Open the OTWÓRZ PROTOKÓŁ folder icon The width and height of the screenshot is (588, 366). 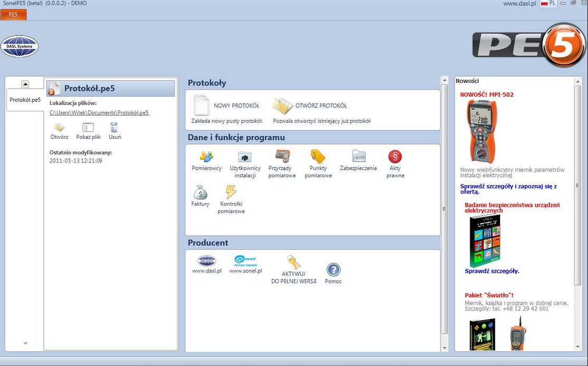(283, 105)
